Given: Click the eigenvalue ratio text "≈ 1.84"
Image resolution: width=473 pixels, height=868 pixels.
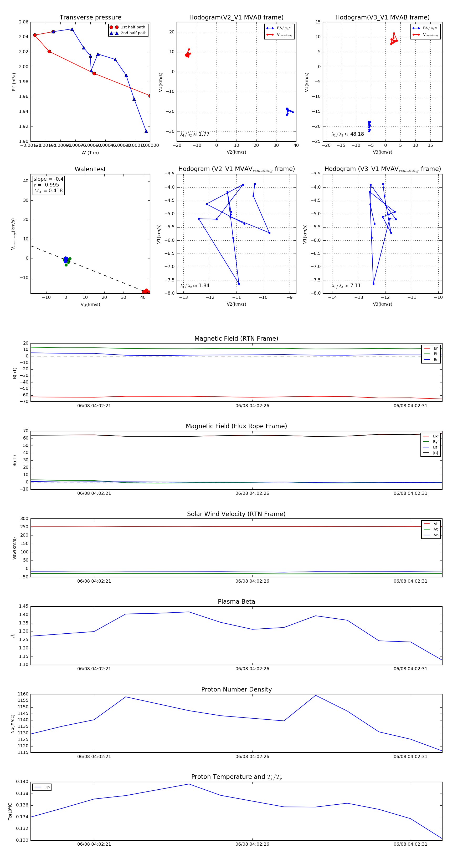Looking at the screenshot, I should point(194,286).
